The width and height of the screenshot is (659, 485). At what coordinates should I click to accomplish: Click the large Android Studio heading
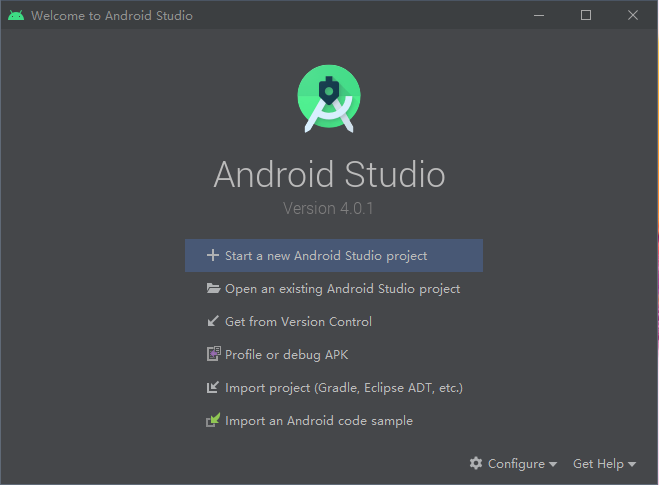pos(329,174)
